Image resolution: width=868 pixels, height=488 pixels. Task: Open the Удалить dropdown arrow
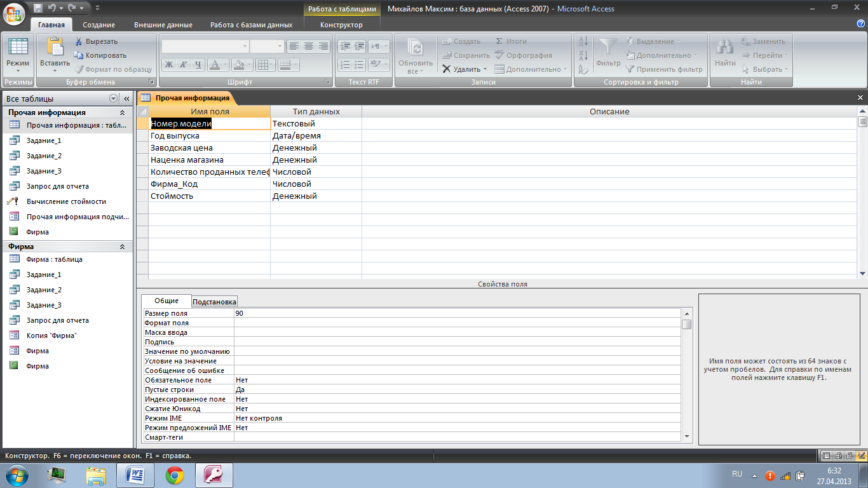click(x=485, y=69)
